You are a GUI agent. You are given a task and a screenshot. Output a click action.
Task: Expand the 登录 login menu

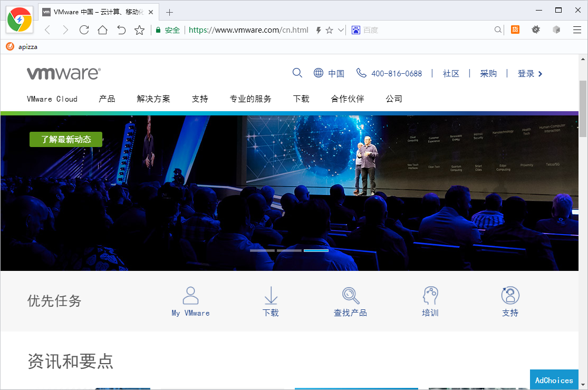tap(530, 74)
